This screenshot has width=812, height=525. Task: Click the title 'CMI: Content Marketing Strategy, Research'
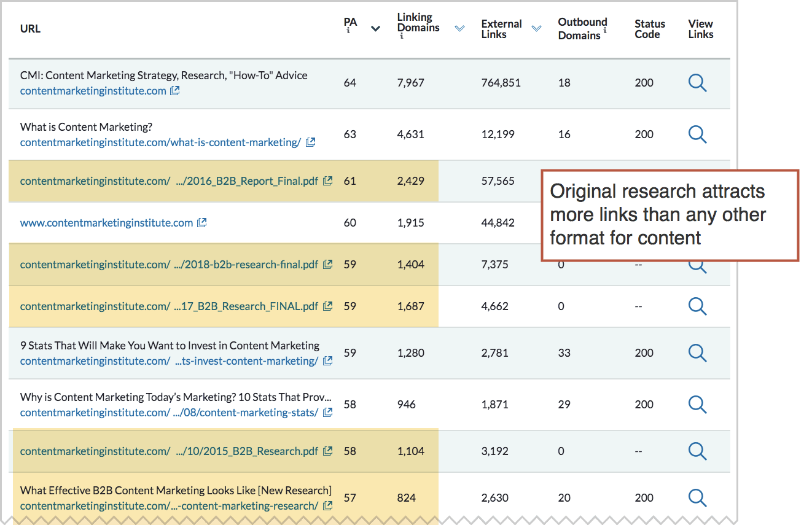(164, 76)
